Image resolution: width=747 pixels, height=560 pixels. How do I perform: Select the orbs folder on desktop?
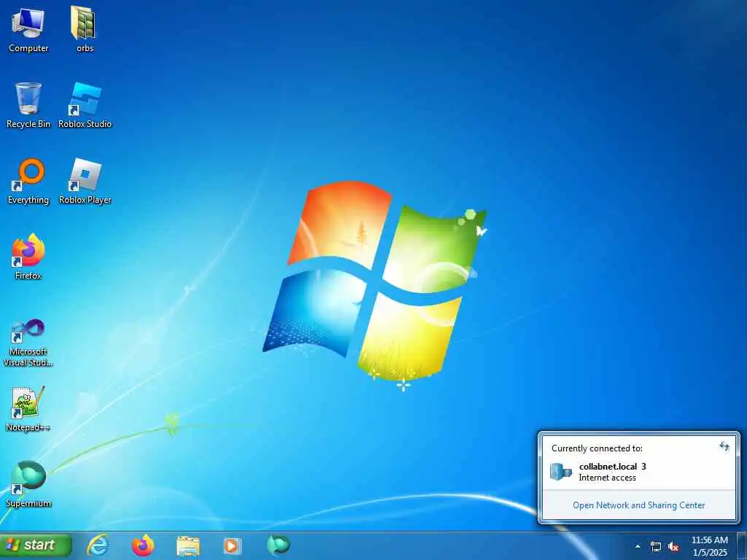pos(85,29)
